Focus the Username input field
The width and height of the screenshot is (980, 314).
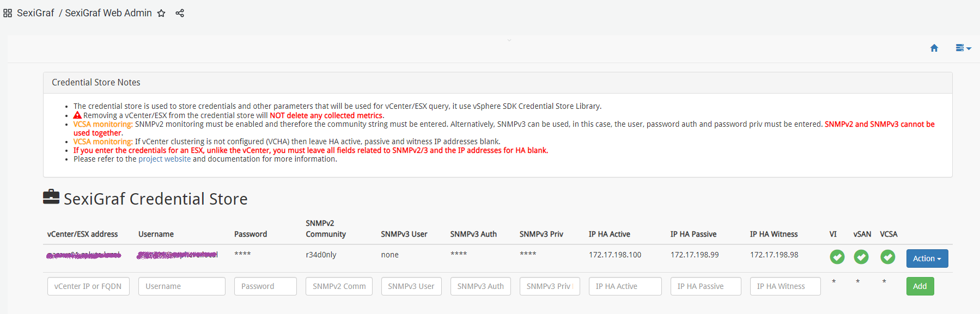click(x=182, y=286)
